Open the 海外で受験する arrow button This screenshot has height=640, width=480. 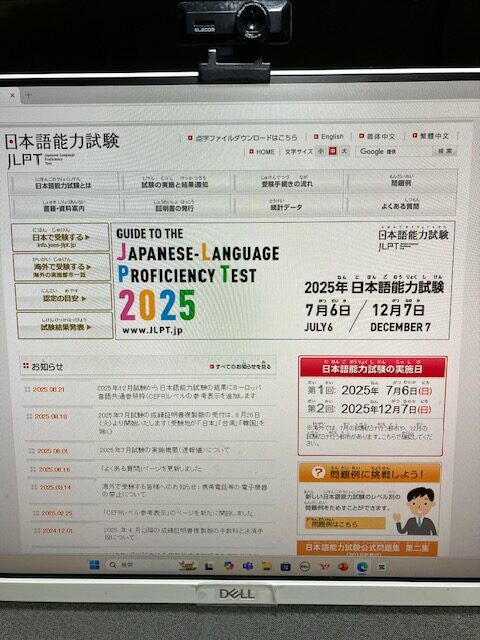coord(62,267)
